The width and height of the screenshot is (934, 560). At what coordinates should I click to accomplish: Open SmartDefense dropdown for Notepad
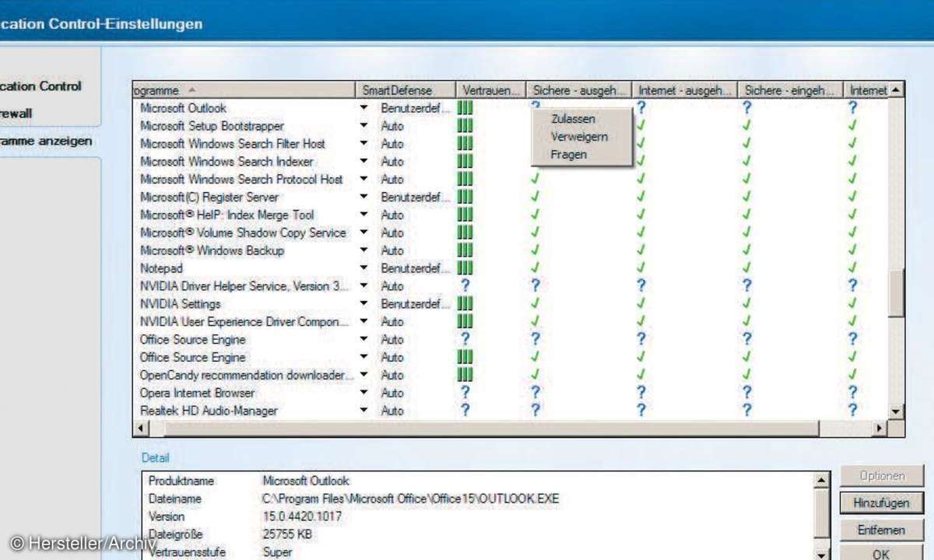point(364,268)
